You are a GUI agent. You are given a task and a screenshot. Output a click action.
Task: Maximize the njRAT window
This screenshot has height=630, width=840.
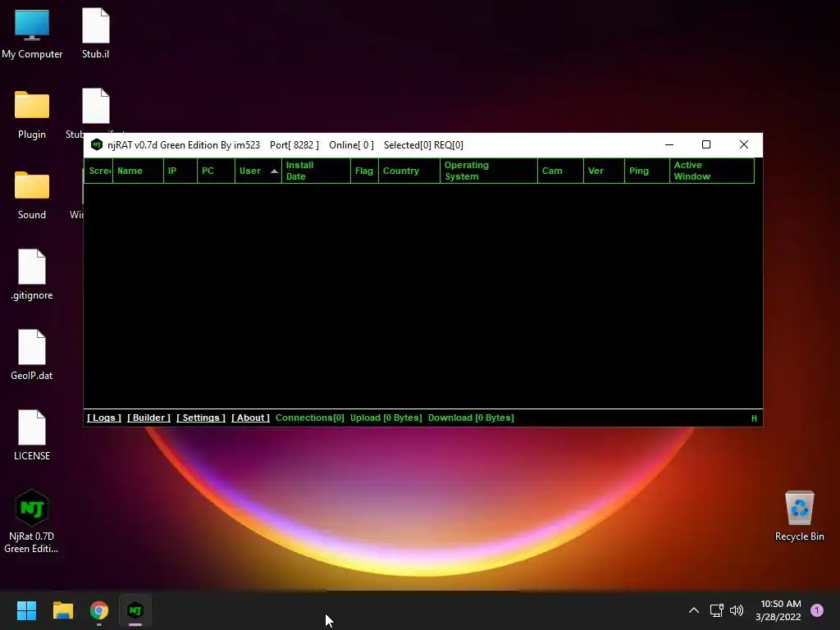pos(706,144)
